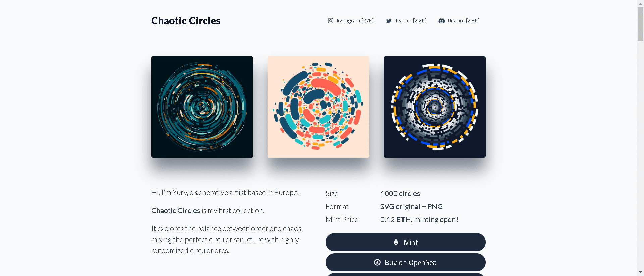This screenshot has height=276, width=644.
Task: Click the Twitter bird icon
Action: tap(389, 20)
